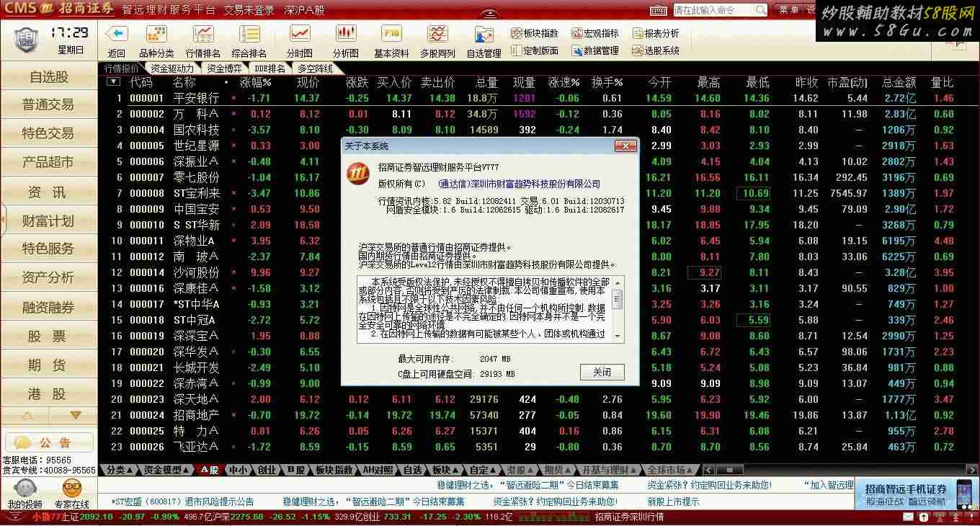Click the shield lock icon beside clock
Screen dimensions: 980x526
tap(26, 38)
